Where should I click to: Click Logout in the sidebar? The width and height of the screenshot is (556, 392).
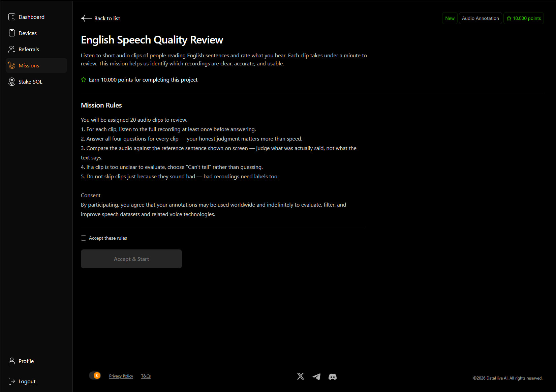tap(36, 381)
